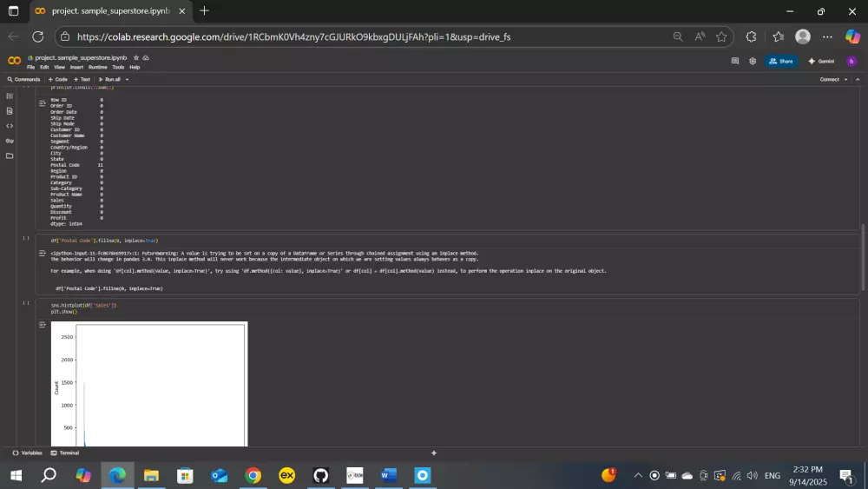The height and width of the screenshot is (489, 868).
Task: Click the zoom magnifier in address bar
Action: 678,36
